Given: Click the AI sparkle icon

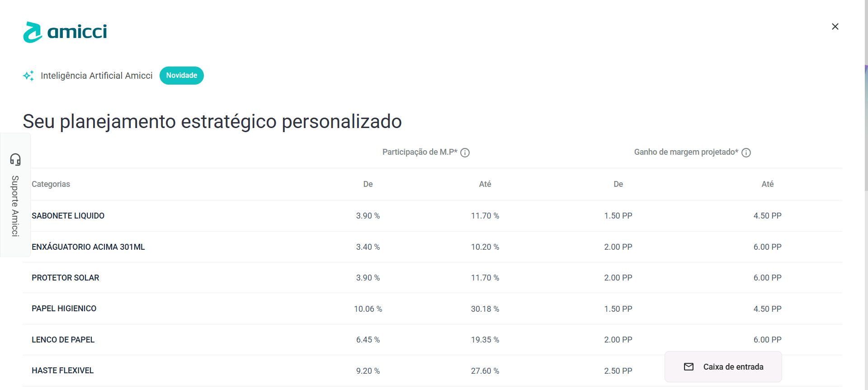Looking at the screenshot, I should point(28,76).
